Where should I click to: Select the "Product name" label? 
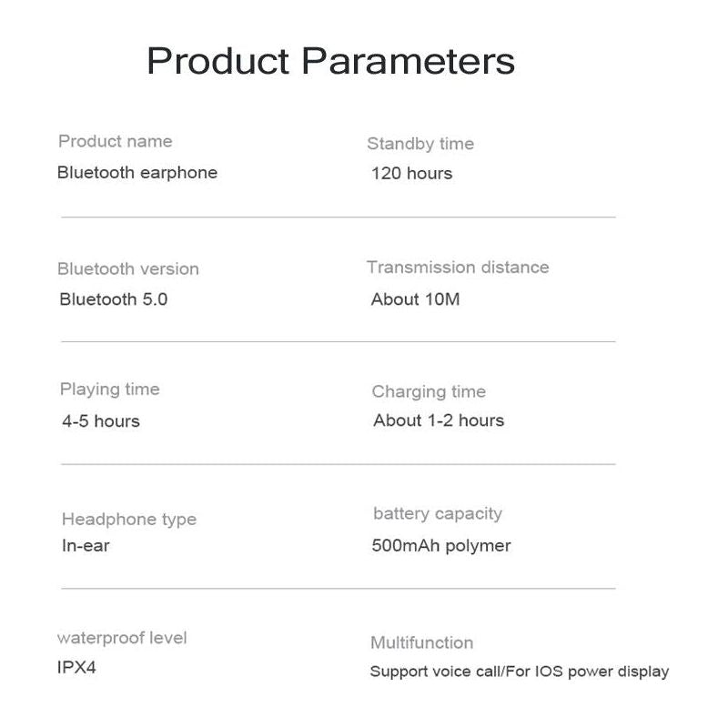115,141
